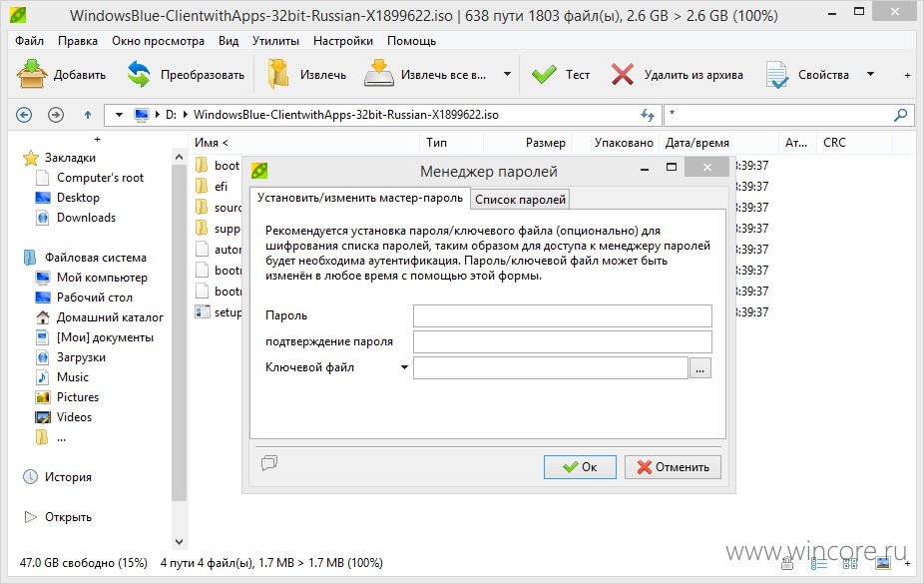Click the plus at toolbar's right end
The width and height of the screenshot is (924, 584).
(x=907, y=75)
